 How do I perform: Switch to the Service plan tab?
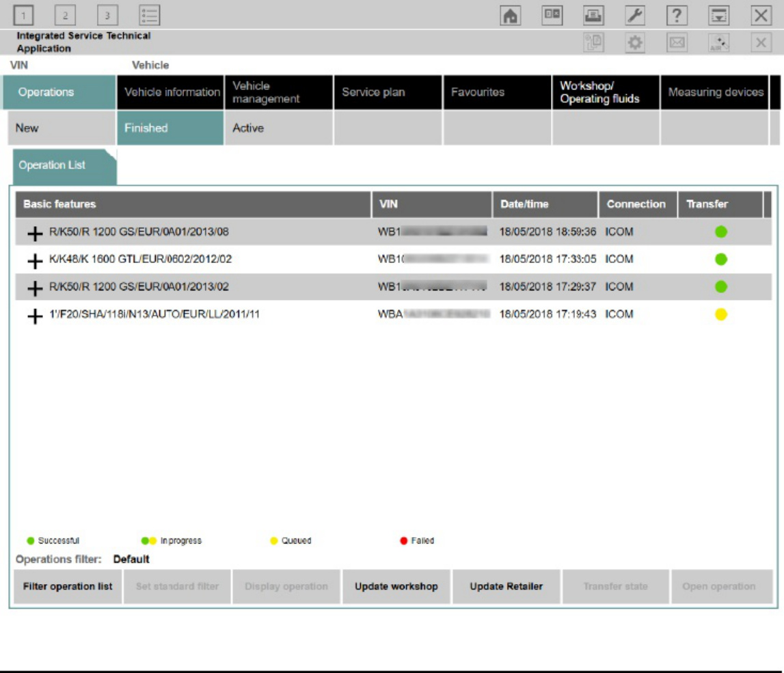388,92
